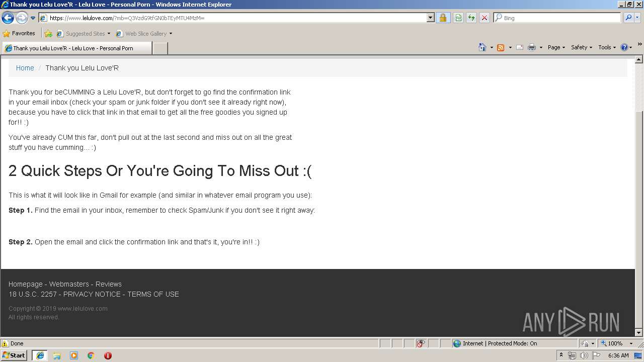Click the Print icon
This screenshot has height=362, width=644.
pos(532,47)
